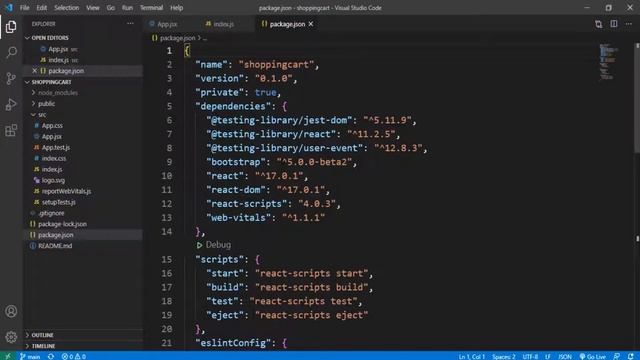The width and height of the screenshot is (640, 360).
Task: Expand the Timeline section
Action: pos(83,346)
